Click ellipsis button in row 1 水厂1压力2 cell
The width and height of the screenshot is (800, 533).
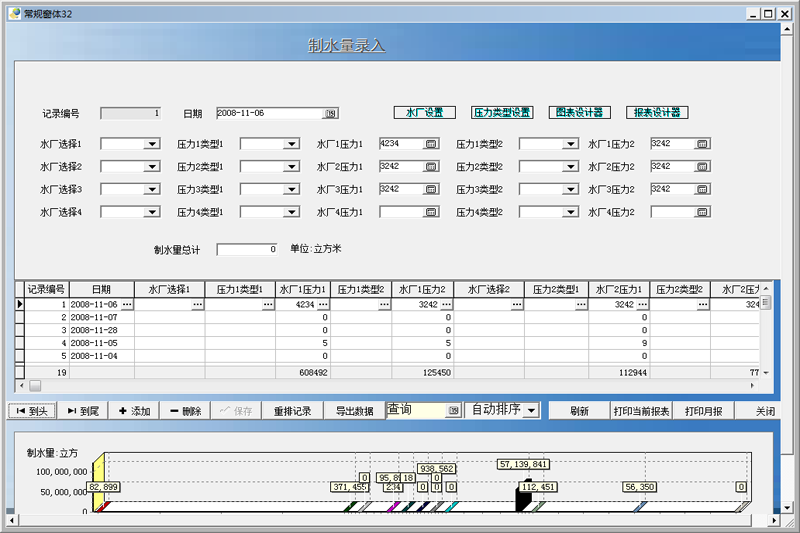point(446,304)
